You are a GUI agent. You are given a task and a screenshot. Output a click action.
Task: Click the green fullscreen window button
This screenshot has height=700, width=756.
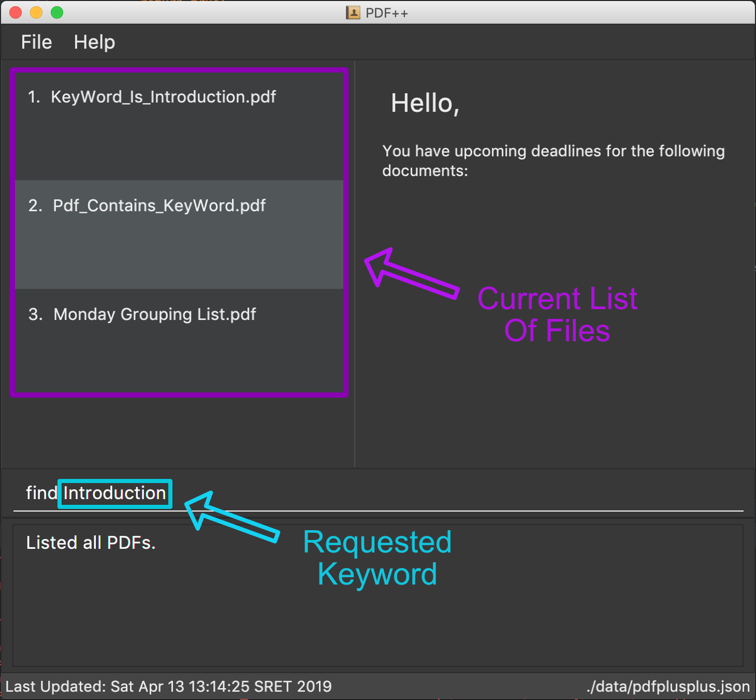tap(57, 12)
